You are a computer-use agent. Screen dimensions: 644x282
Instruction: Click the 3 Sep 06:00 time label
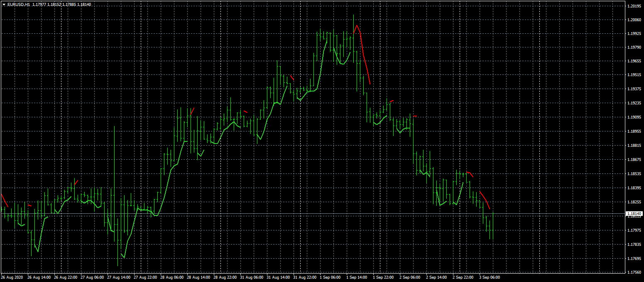tap(490, 277)
